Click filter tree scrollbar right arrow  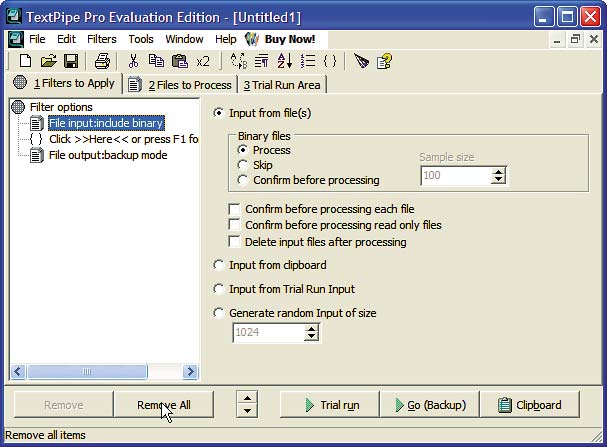[x=190, y=372]
